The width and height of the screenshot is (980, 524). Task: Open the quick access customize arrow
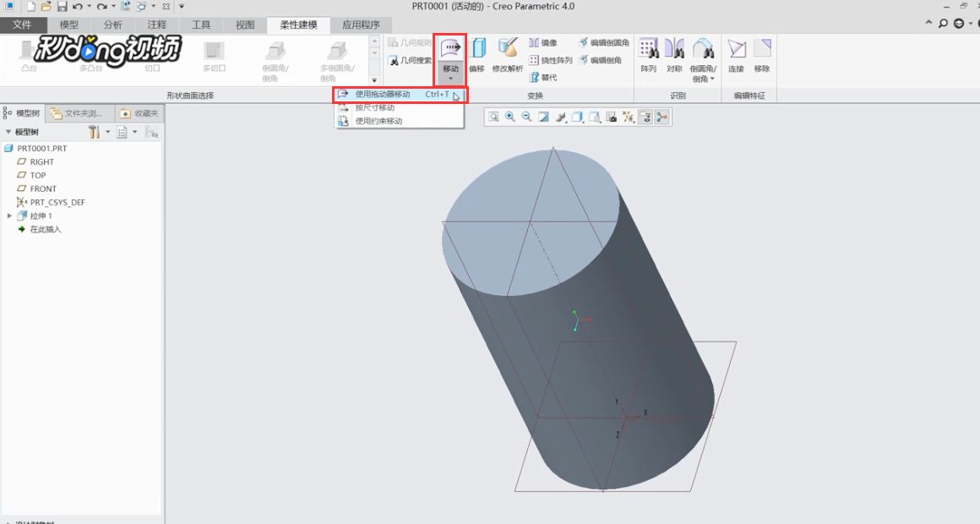click(x=182, y=6)
